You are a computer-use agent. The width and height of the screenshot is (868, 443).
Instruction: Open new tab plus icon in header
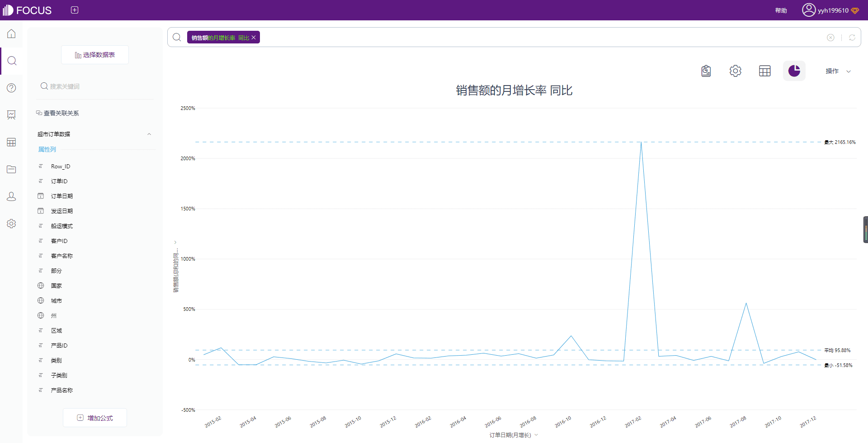[x=75, y=10]
